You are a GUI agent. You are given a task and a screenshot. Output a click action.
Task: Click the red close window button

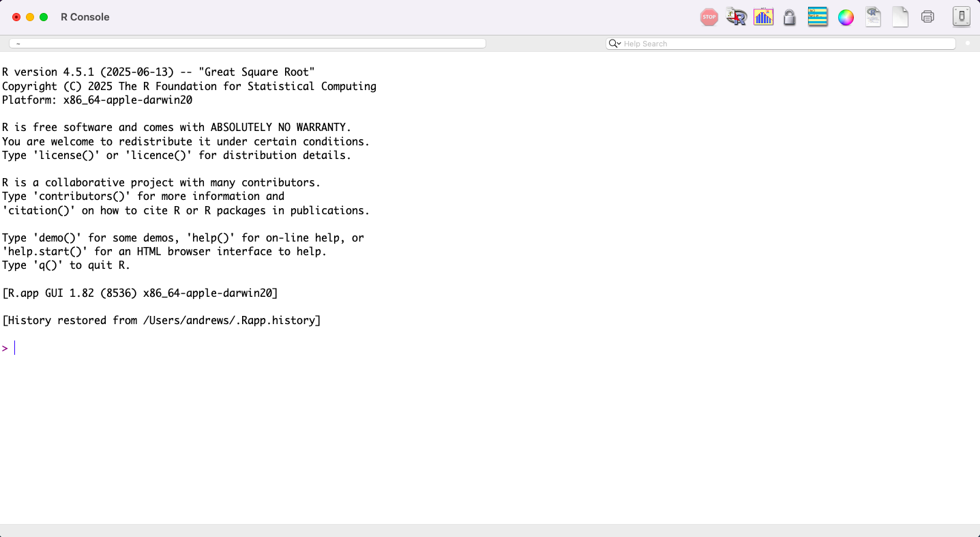point(16,17)
